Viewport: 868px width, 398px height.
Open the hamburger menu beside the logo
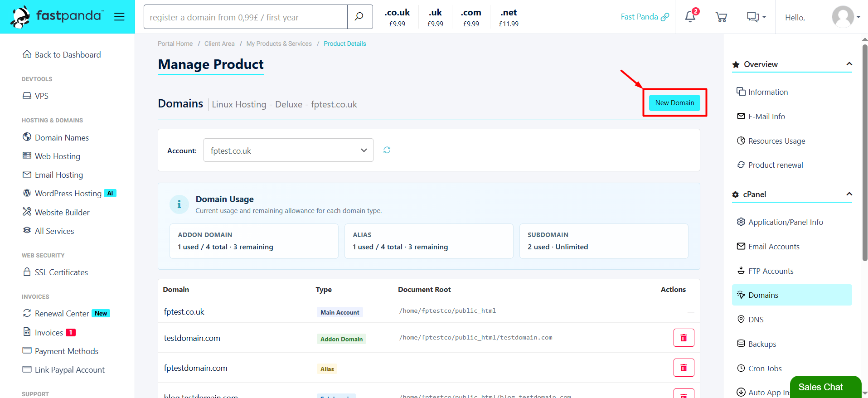pyautogui.click(x=119, y=17)
